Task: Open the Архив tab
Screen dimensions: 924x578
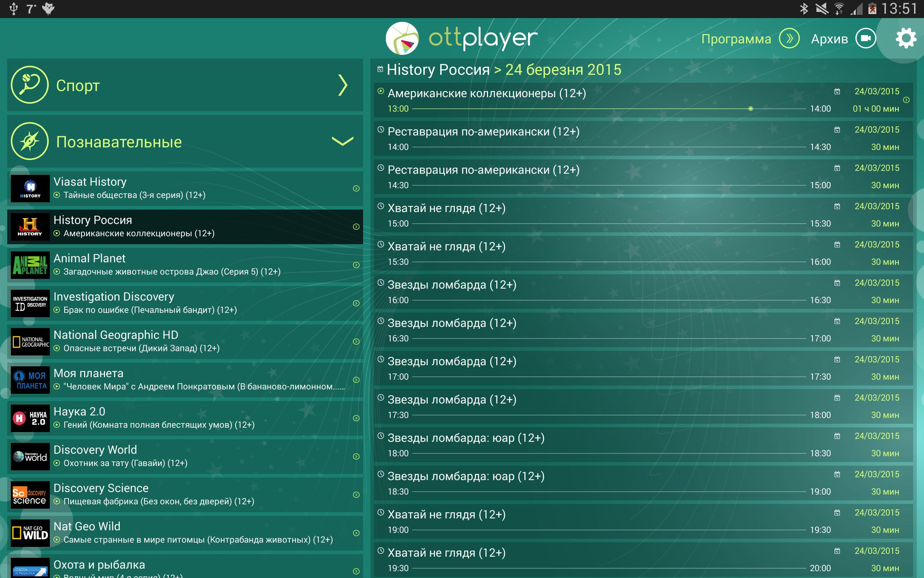Action: pos(829,39)
